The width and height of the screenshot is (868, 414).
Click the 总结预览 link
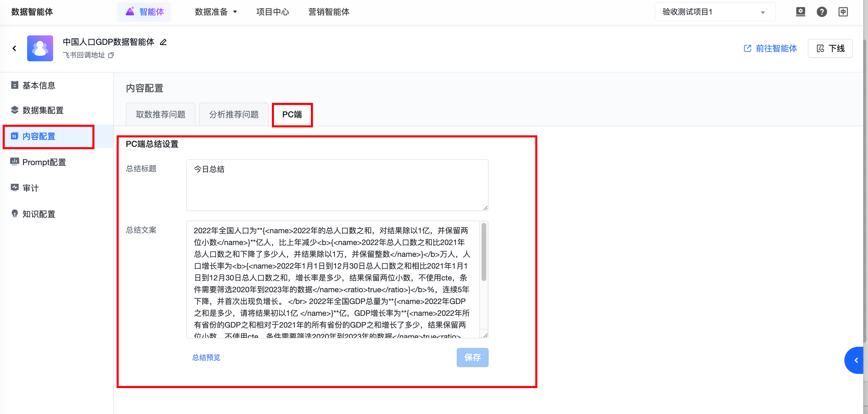tap(206, 357)
